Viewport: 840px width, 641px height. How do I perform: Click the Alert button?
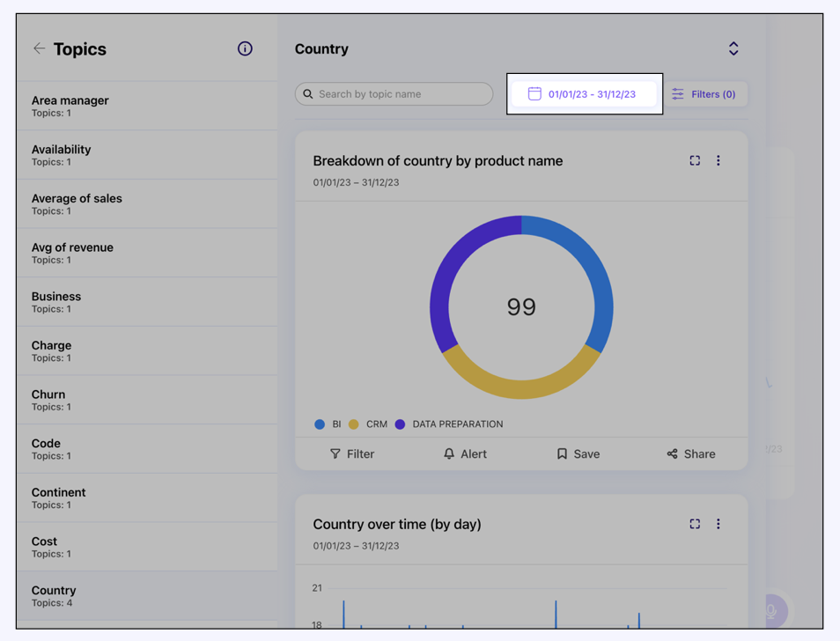pos(465,454)
